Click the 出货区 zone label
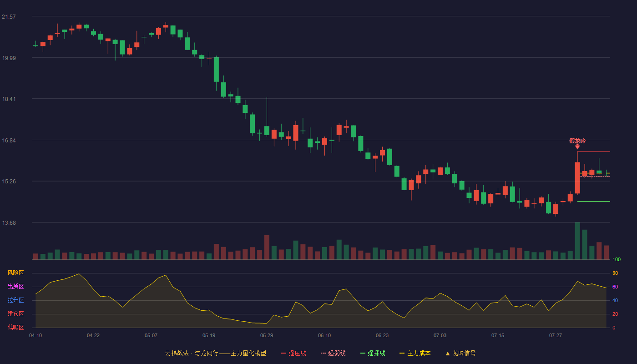Screen dimensions: 637x364 tap(15, 287)
